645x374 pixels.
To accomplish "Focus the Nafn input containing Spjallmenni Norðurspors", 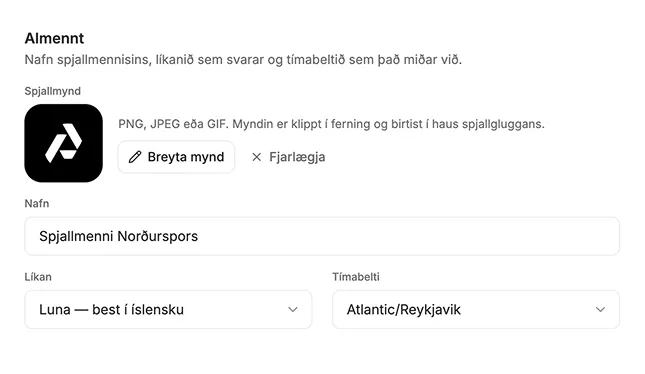I will pyautogui.click(x=322, y=236).
